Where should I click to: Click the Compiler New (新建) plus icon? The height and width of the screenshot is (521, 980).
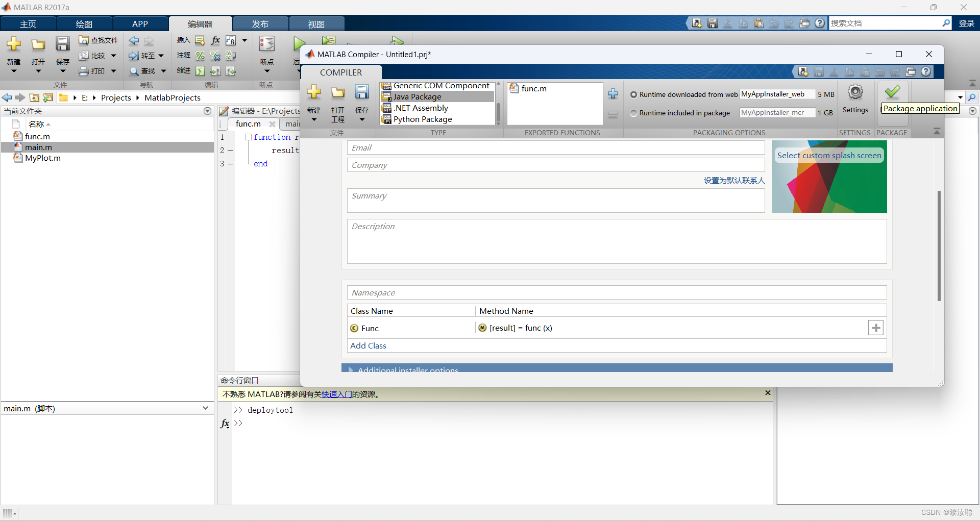tap(313, 92)
